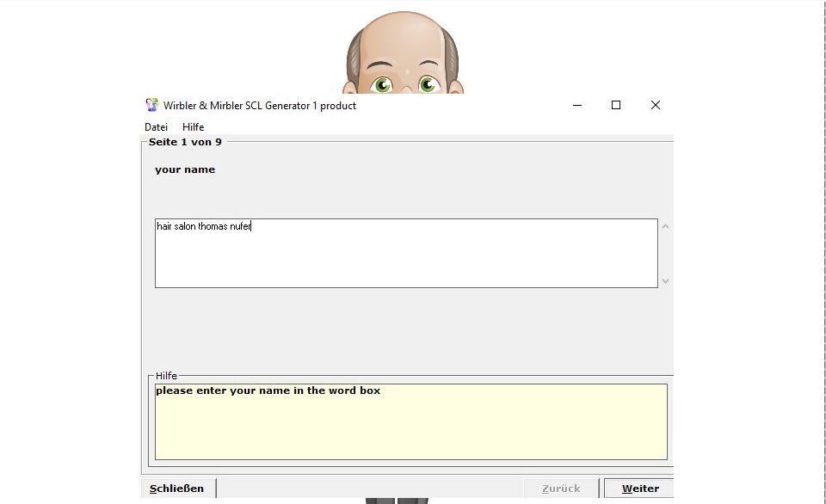The height and width of the screenshot is (504, 826).
Task: Click the "Seite 1 von 9" page indicator
Action: (x=185, y=142)
